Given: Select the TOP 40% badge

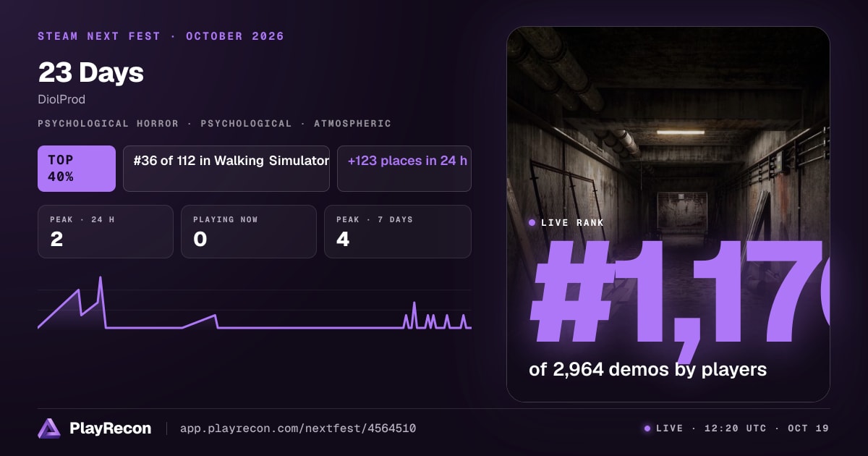Looking at the screenshot, I should coord(77,169).
